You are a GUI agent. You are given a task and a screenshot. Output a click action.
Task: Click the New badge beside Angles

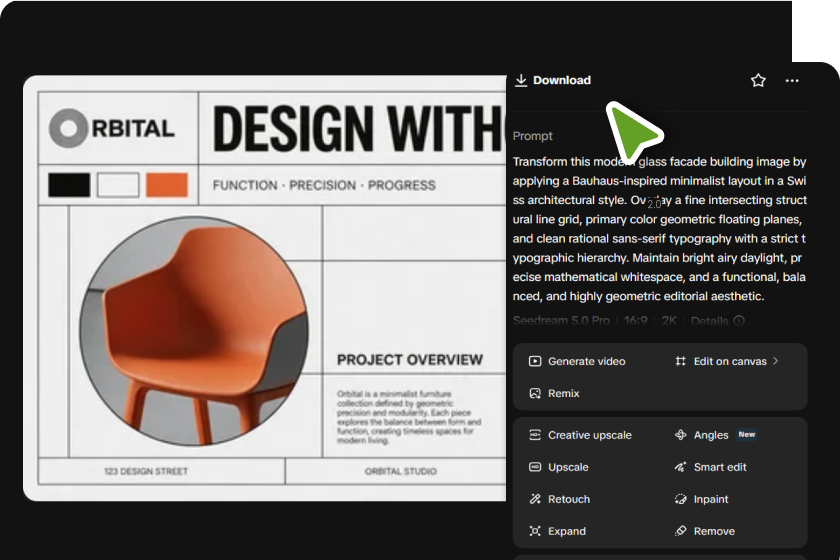coord(747,435)
